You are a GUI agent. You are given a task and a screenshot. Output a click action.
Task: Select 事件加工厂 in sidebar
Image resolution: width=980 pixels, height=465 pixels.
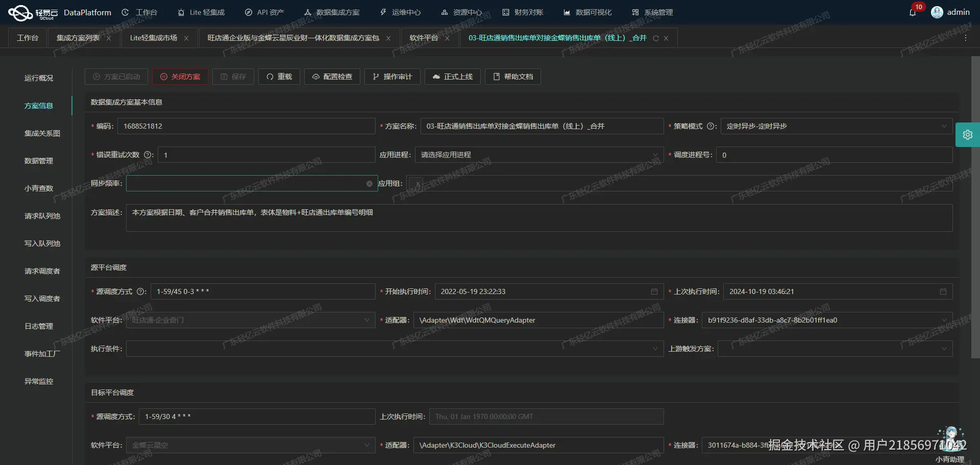click(42, 354)
